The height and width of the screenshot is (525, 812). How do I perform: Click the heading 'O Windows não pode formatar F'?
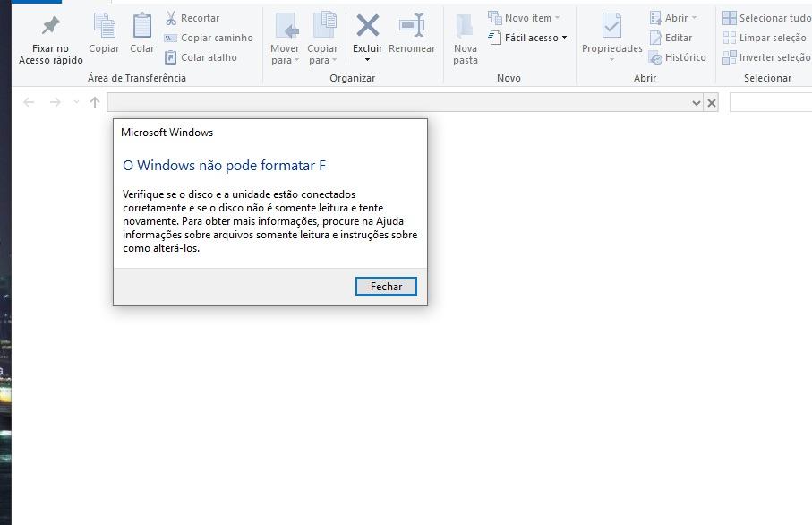pos(224,166)
